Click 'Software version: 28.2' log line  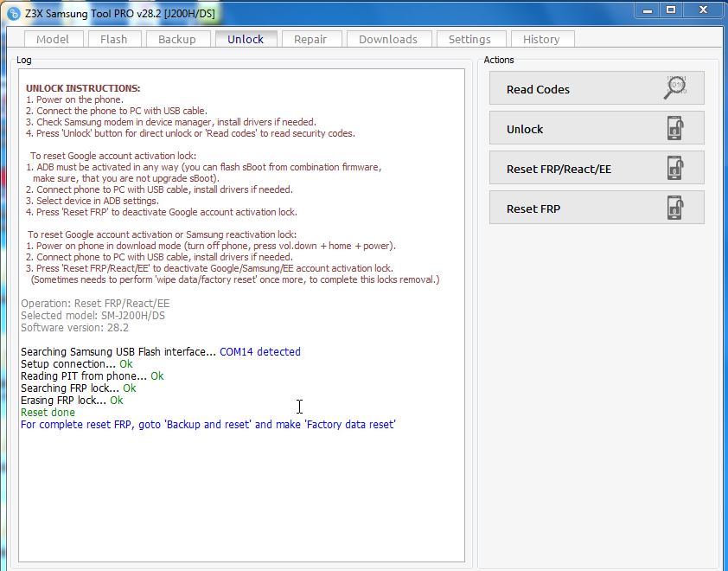pos(74,328)
